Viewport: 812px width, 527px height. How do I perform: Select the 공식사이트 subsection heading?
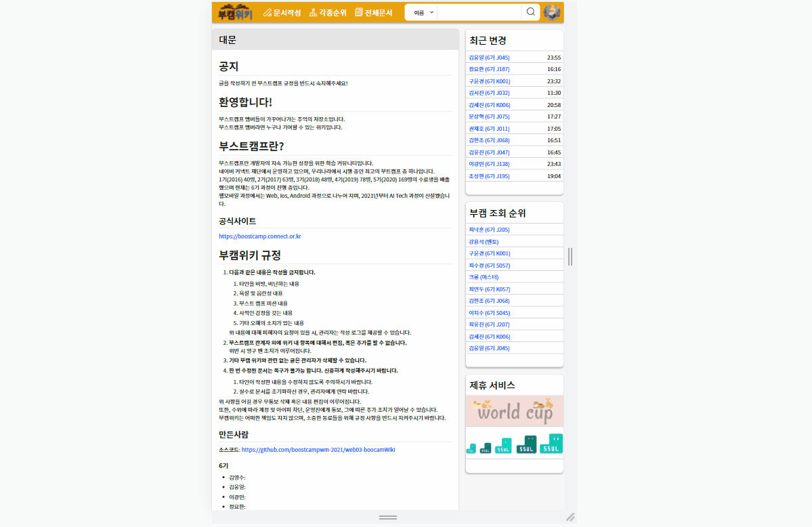click(237, 222)
